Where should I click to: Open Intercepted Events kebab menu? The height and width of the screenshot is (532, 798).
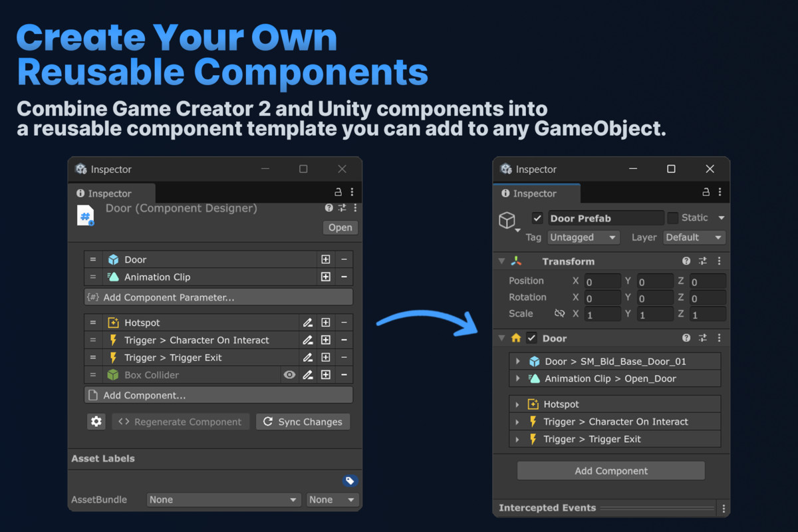(x=724, y=509)
